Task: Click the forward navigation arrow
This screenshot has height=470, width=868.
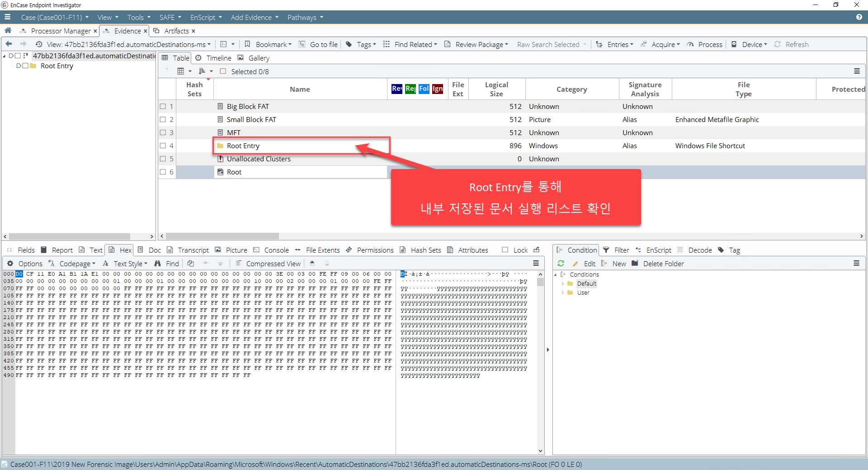Action: click(23, 44)
